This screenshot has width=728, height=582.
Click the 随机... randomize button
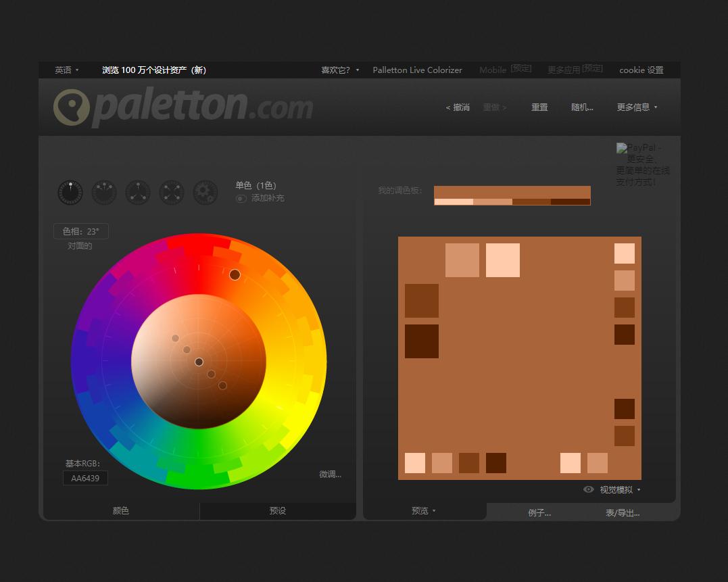582,107
